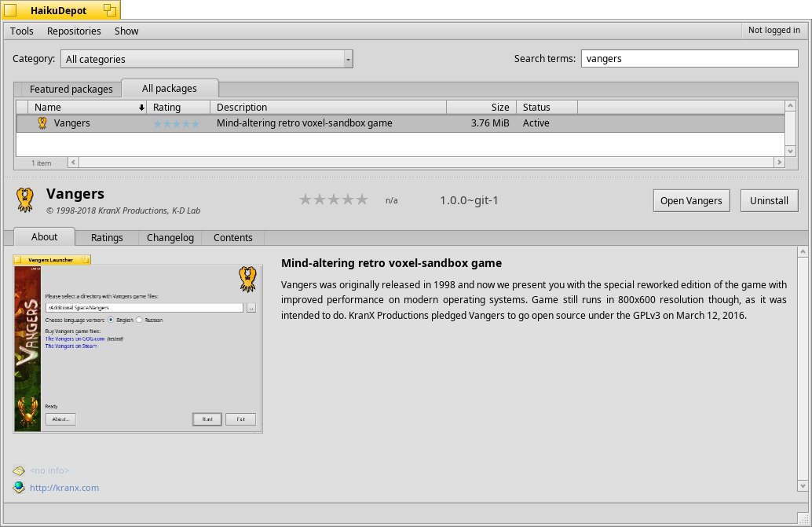
Task: Click the Vangers icon in the package list row
Action: pyautogui.click(x=42, y=123)
